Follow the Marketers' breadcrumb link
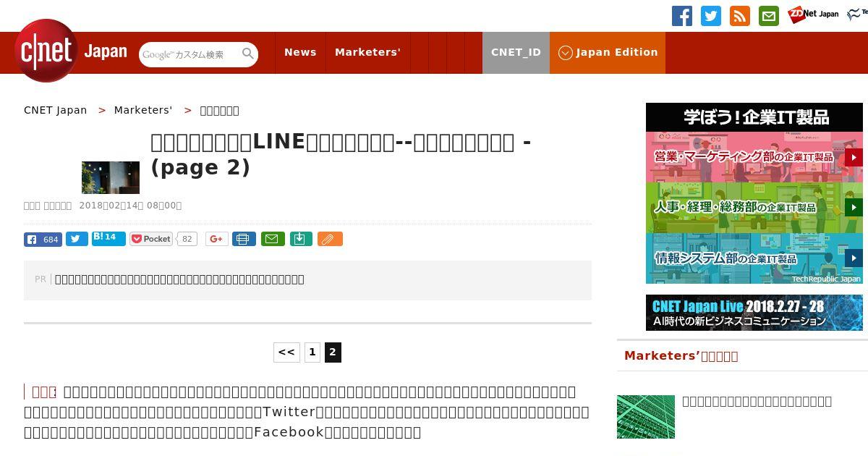Screen dimensions: 868x456 [x=143, y=110]
